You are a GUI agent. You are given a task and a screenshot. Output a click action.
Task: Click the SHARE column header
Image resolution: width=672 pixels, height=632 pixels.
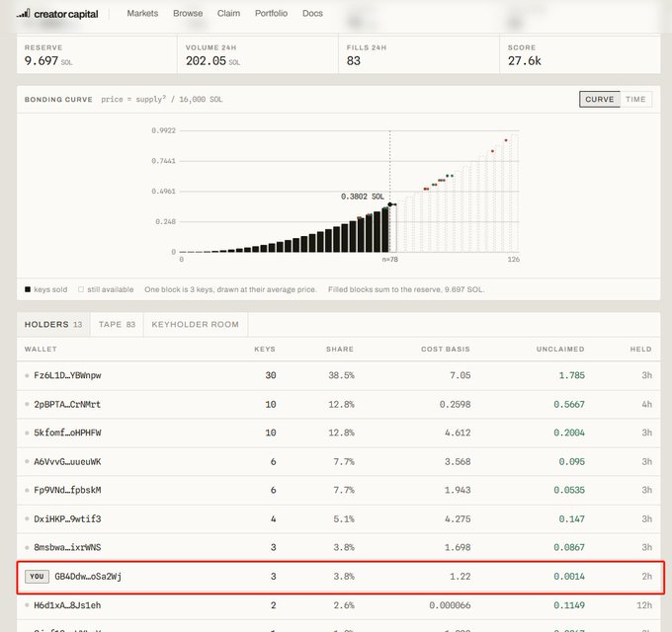pos(340,349)
